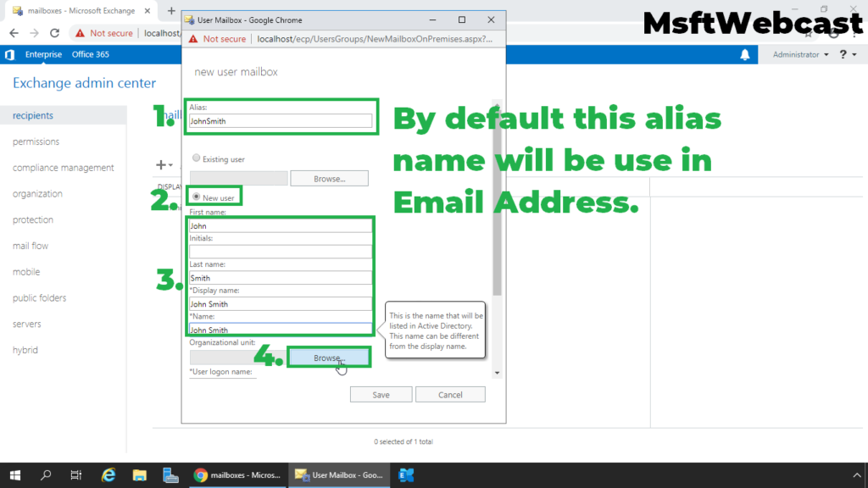Click in the Alias input field
The height and width of the screenshot is (488, 868).
[280, 121]
